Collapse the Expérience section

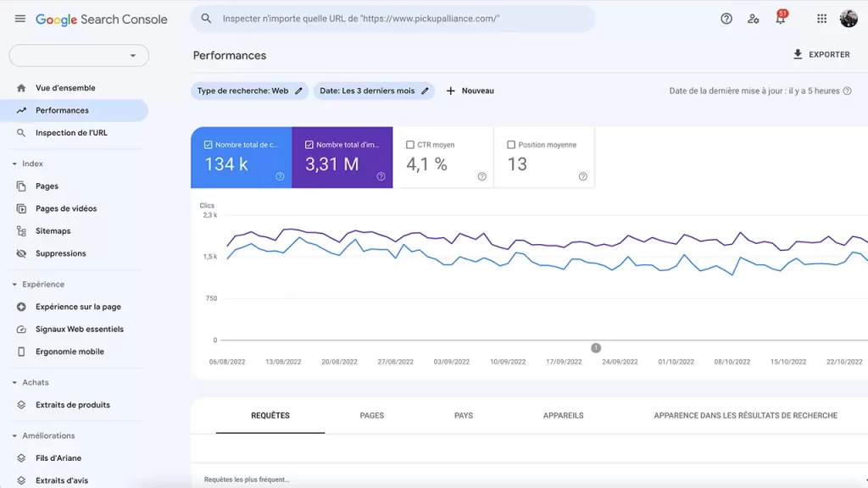[14, 285]
